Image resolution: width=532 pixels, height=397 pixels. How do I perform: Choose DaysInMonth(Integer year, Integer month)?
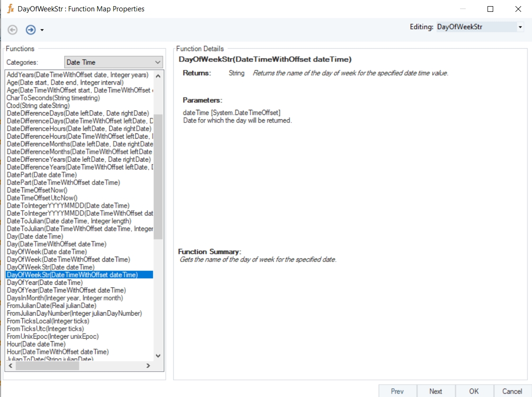pyautogui.click(x=65, y=298)
